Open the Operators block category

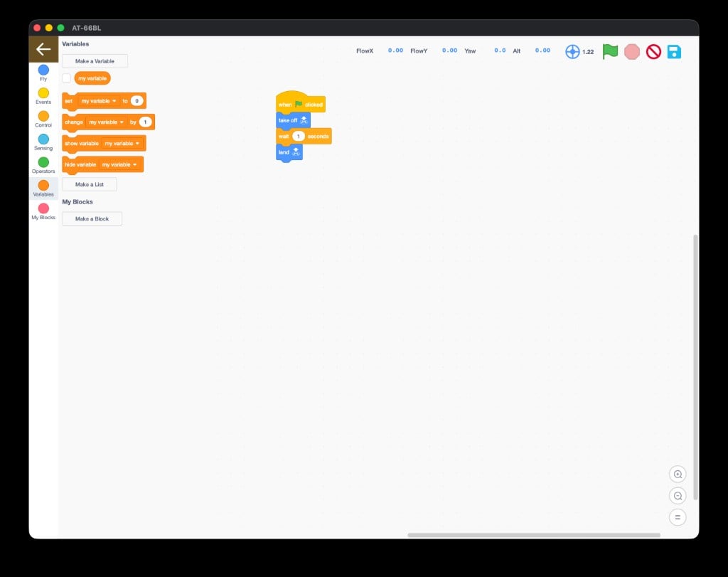43,165
